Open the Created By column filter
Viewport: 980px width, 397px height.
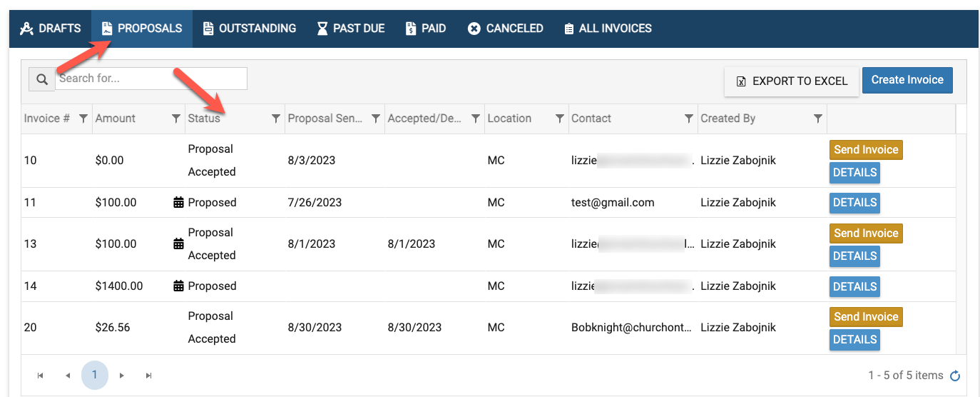[x=818, y=119]
